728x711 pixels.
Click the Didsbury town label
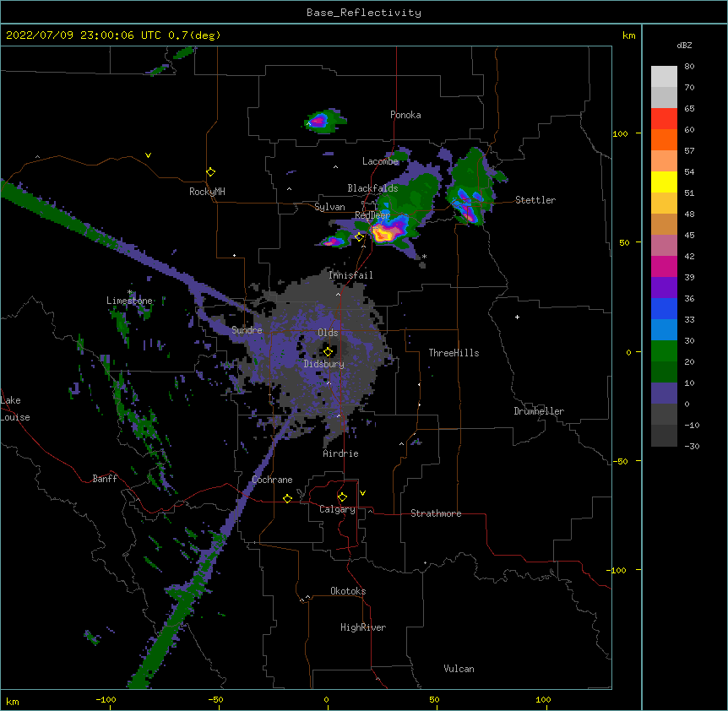tap(324, 364)
